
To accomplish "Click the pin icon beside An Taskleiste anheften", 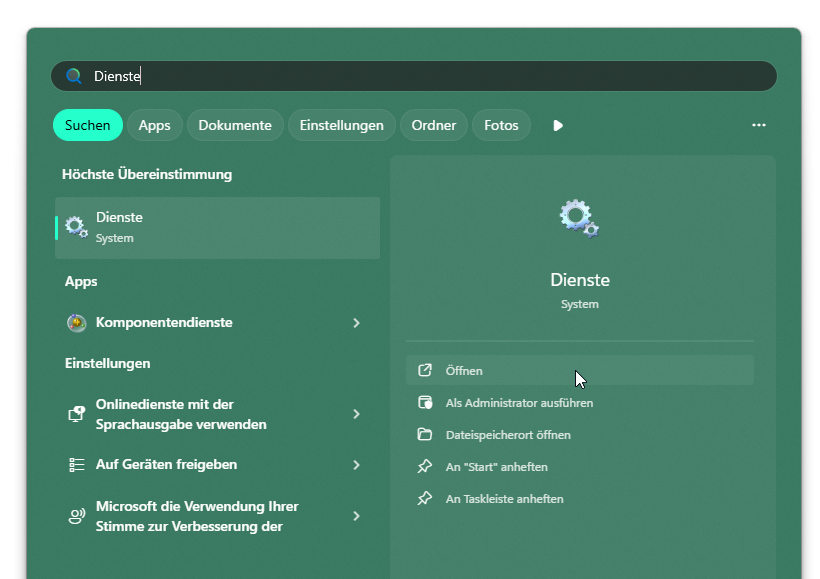I will [x=425, y=498].
